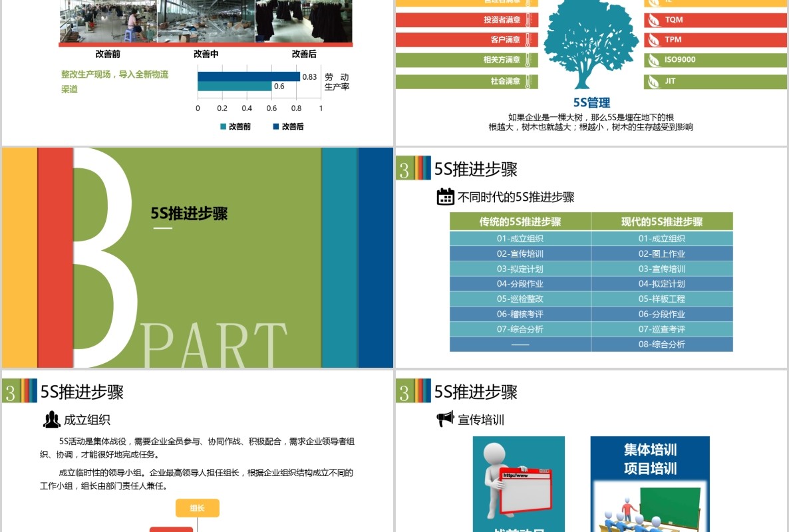Viewport: 789px width, 532px height.
Task: Click the 现代的5S推进步骤 table header
Action: click(x=662, y=221)
